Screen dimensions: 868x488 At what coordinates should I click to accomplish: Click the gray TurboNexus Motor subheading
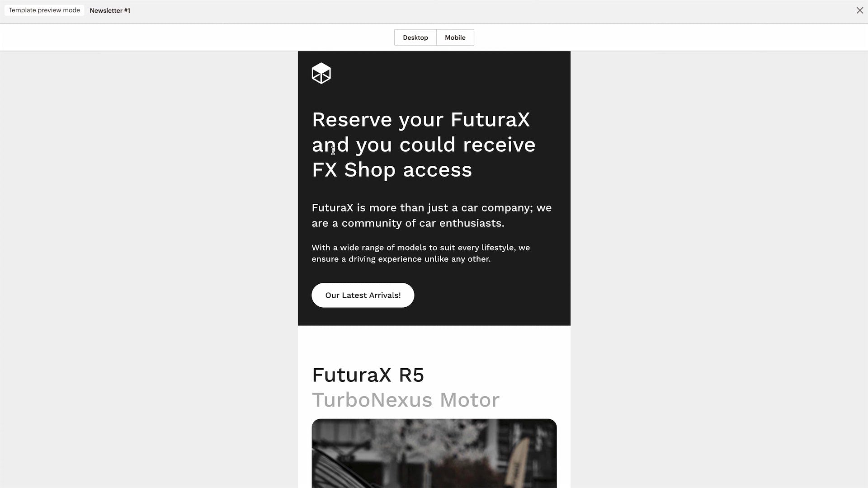click(x=406, y=400)
